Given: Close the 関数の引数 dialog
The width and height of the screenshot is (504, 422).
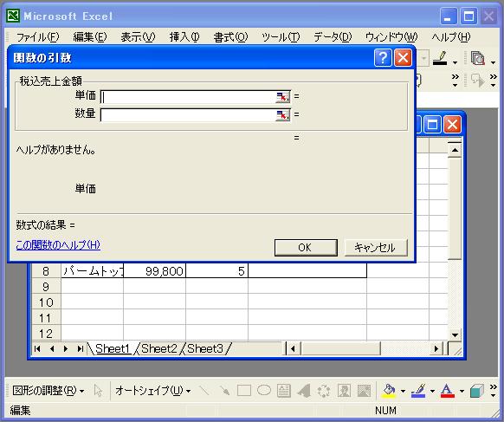Looking at the screenshot, I should click(x=403, y=58).
